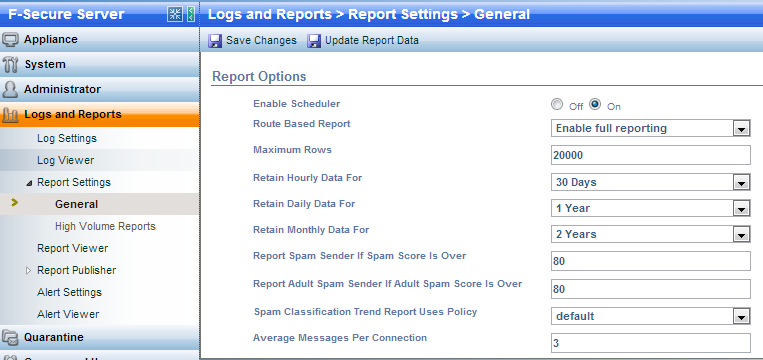Click the Update Report Data disk icon
Screen dimensions: 763x360
pyautogui.click(x=314, y=40)
